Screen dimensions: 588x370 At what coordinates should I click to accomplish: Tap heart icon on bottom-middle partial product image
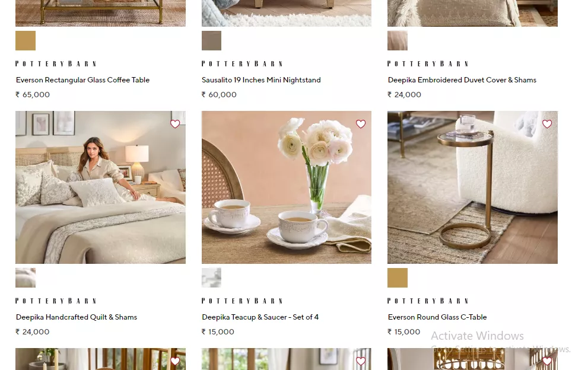[361, 361]
